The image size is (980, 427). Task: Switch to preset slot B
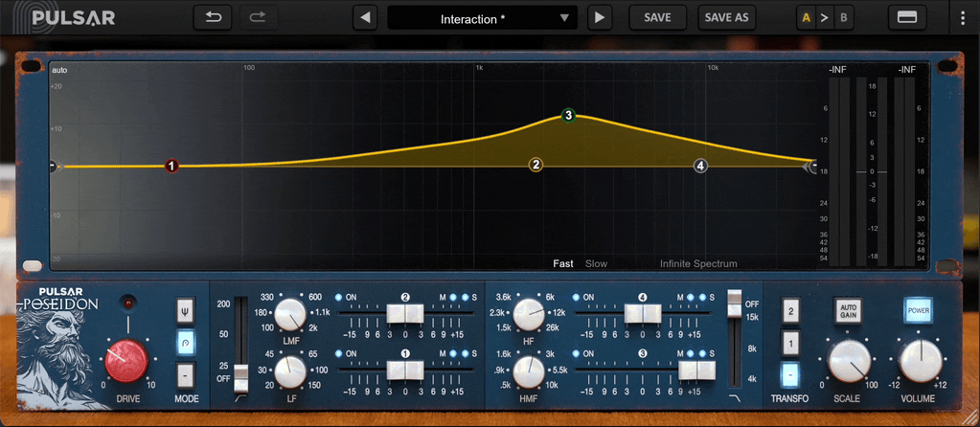[843, 18]
